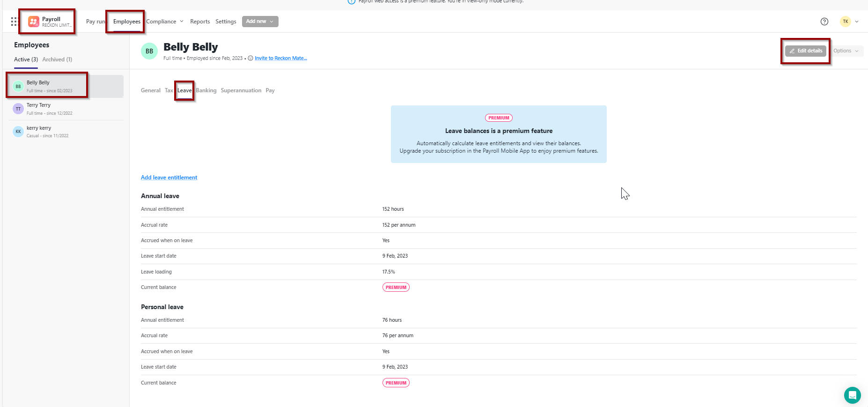This screenshot has width=868, height=407.
Task: Click the 76 hours value
Action: coord(392,320)
